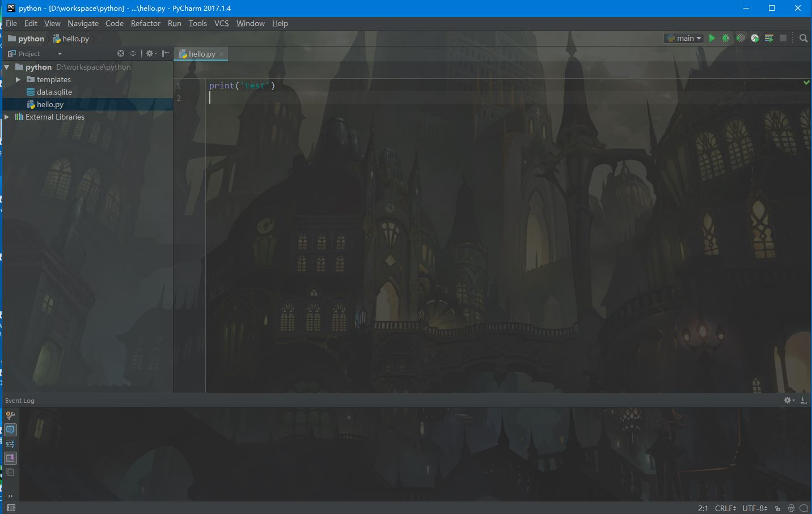Open the Help menu

280,23
